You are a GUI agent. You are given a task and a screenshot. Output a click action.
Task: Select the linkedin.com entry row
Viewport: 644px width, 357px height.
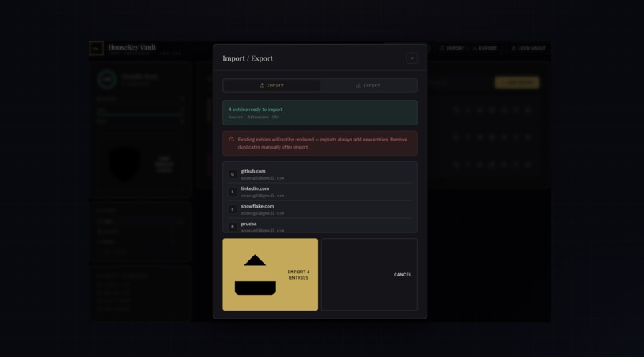tap(320, 192)
